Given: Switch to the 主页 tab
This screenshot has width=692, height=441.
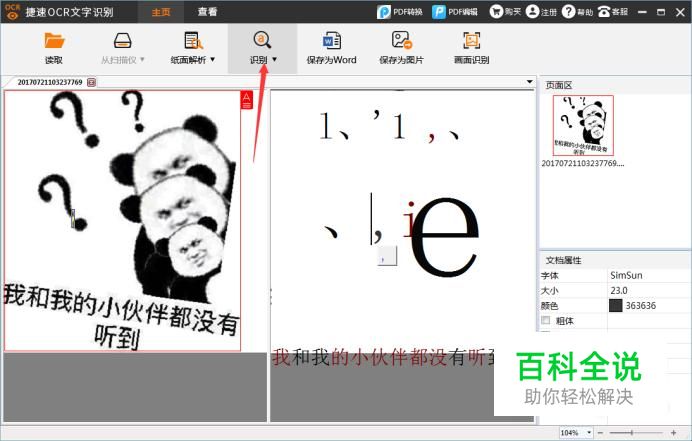Looking at the screenshot, I should point(161,12).
